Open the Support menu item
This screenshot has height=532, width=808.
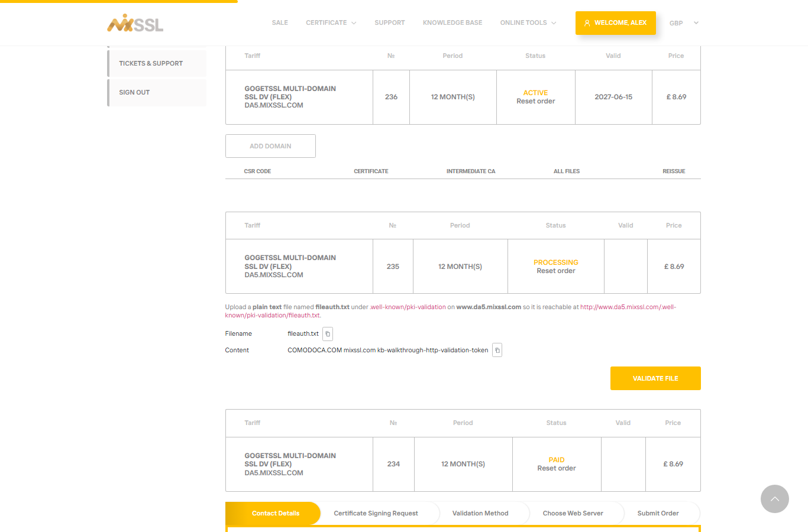click(390, 23)
